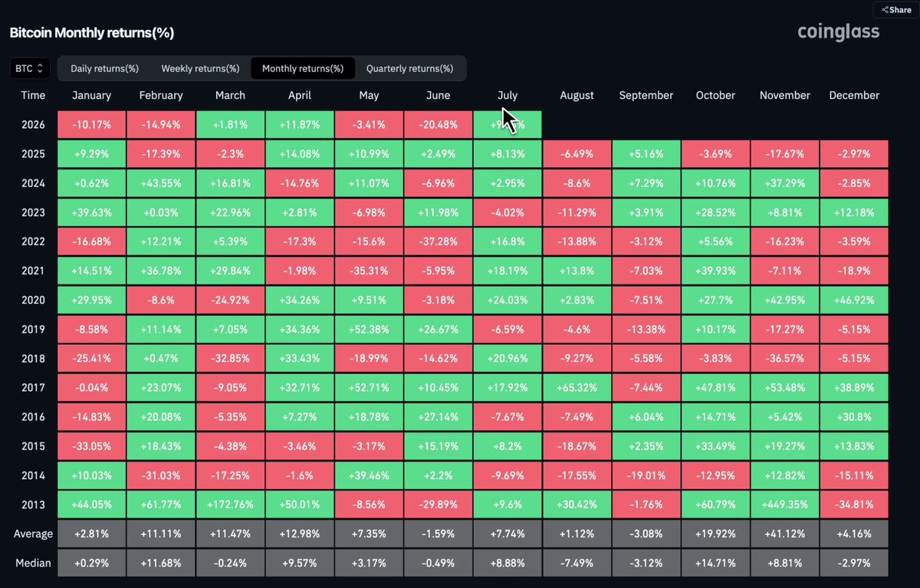Click the July median +8.88% cell
Image resolution: width=920 pixels, height=588 pixels.
tap(508, 563)
